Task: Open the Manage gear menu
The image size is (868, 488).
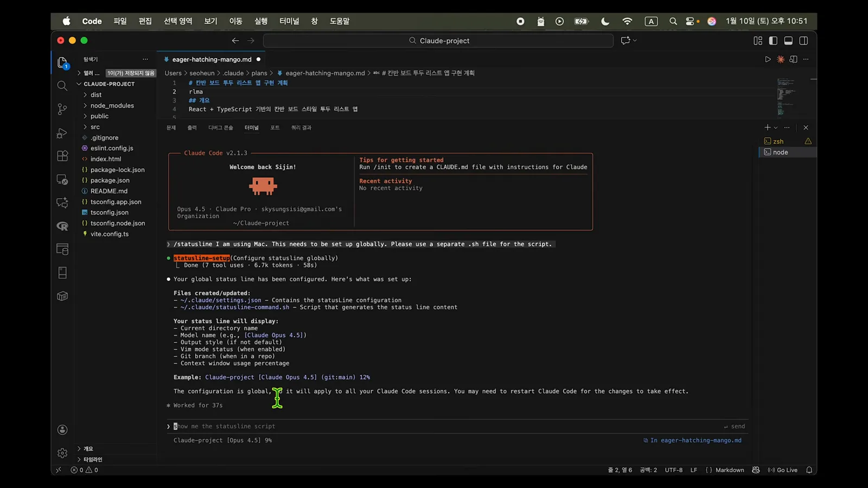Action: click(x=62, y=453)
